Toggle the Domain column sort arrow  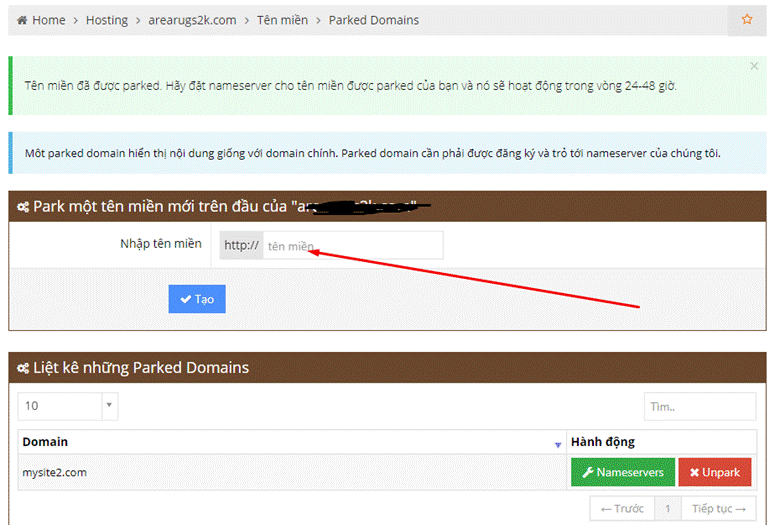point(558,443)
